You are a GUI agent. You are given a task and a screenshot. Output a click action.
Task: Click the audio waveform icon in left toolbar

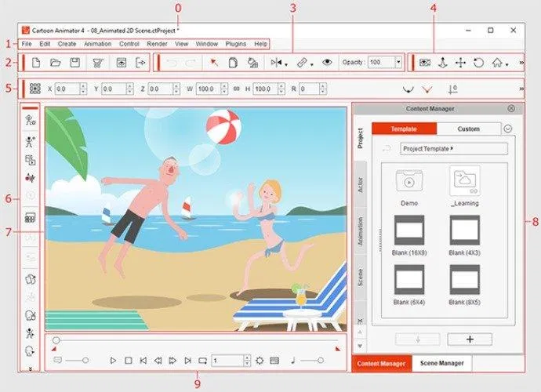tap(31, 178)
